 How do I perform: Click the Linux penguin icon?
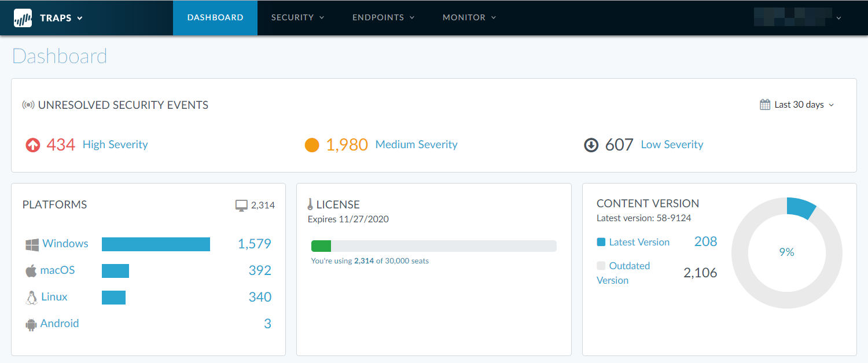point(31,298)
